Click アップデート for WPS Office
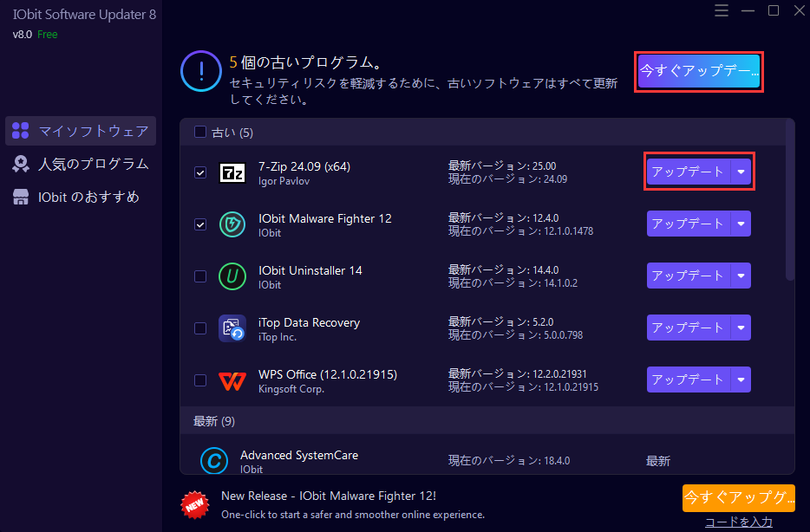 tap(689, 380)
